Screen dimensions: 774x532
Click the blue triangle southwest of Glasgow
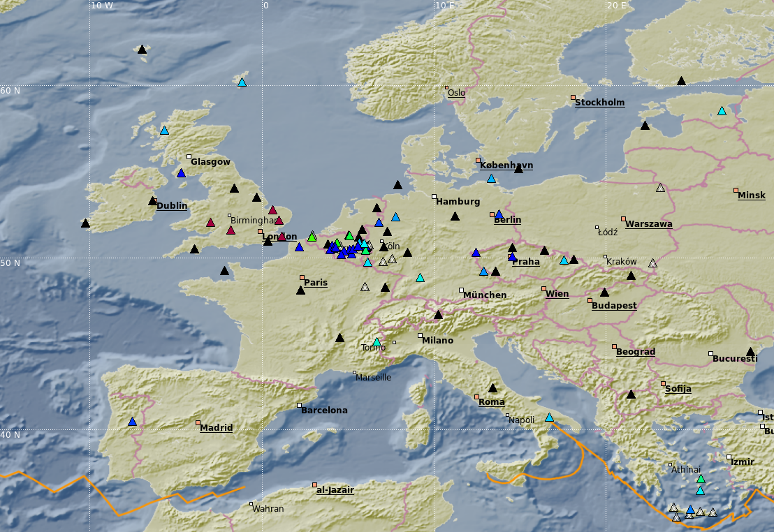181,173
